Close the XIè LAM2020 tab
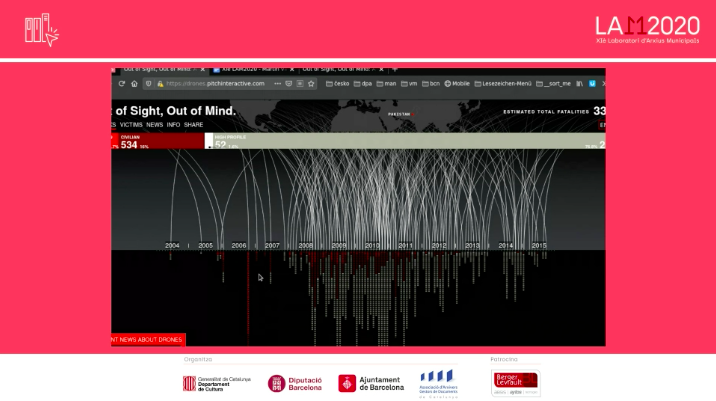716x401 pixels. point(292,69)
